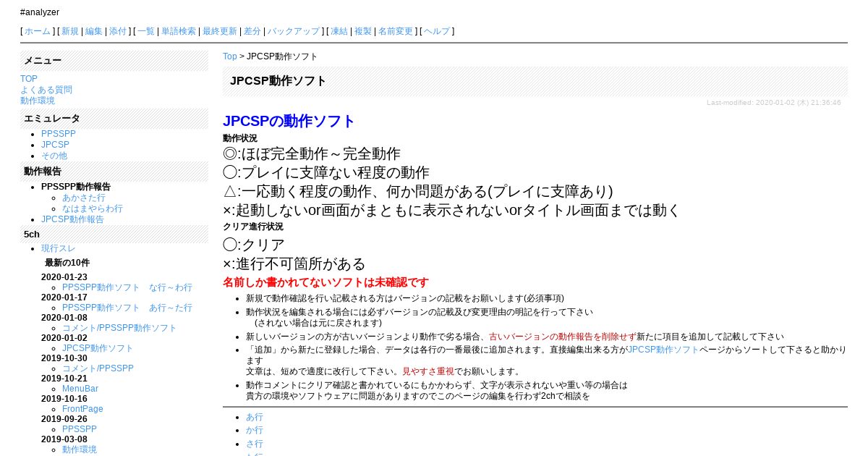Jump to the さ行 section
This screenshot has width=868, height=456.
coord(255,444)
